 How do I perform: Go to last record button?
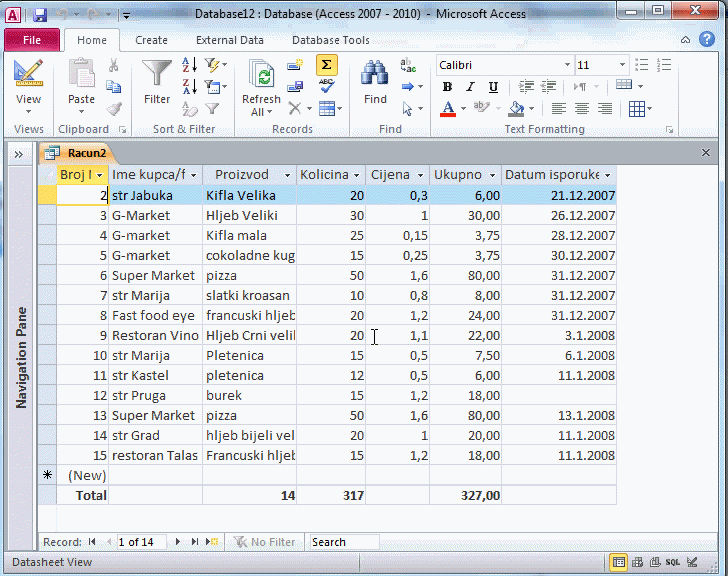[x=195, y=542]
